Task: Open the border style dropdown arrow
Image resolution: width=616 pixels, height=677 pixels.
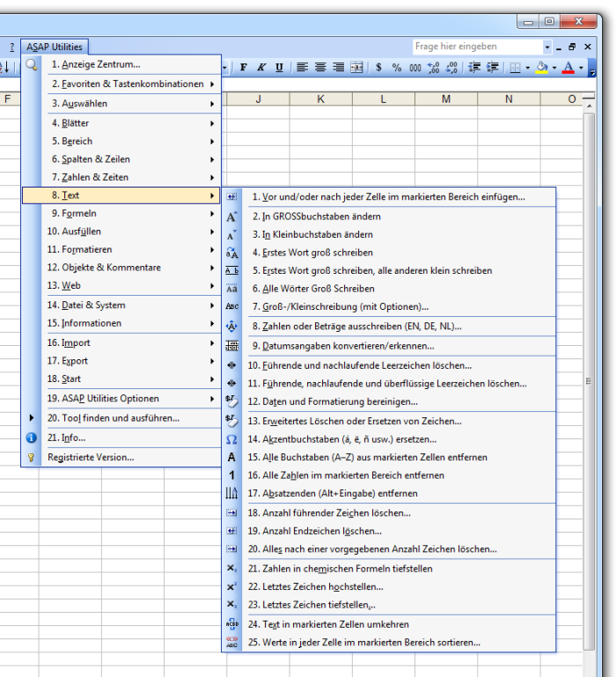Action: pyautogui.click(x=527, y=68)
